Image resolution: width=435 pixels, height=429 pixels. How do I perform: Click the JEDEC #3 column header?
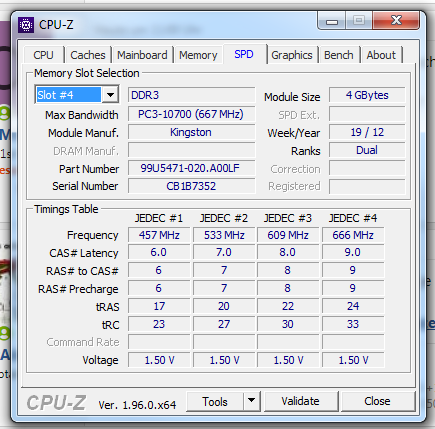pos(288,218)
